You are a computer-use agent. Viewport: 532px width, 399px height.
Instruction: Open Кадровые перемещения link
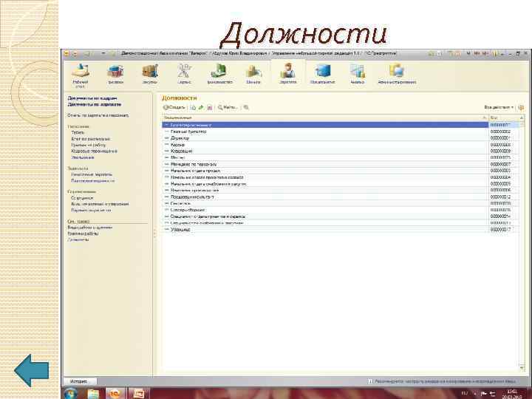(95, 151)
